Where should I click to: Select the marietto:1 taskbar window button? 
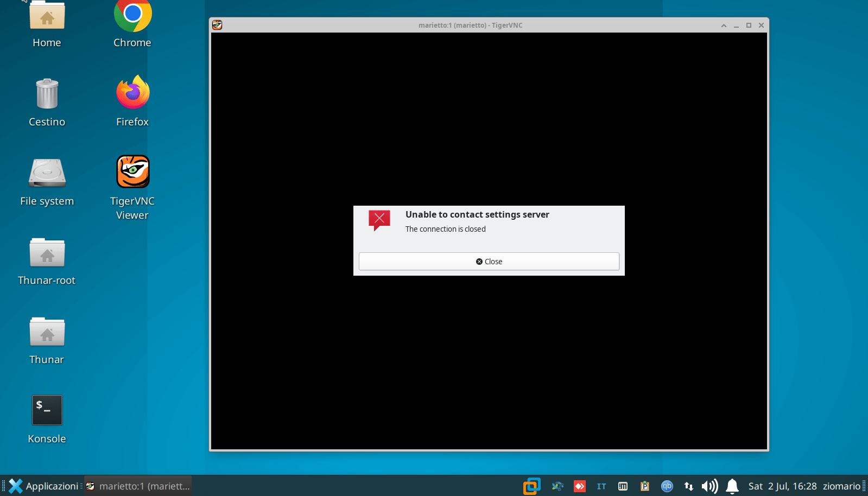coord(138,486)
